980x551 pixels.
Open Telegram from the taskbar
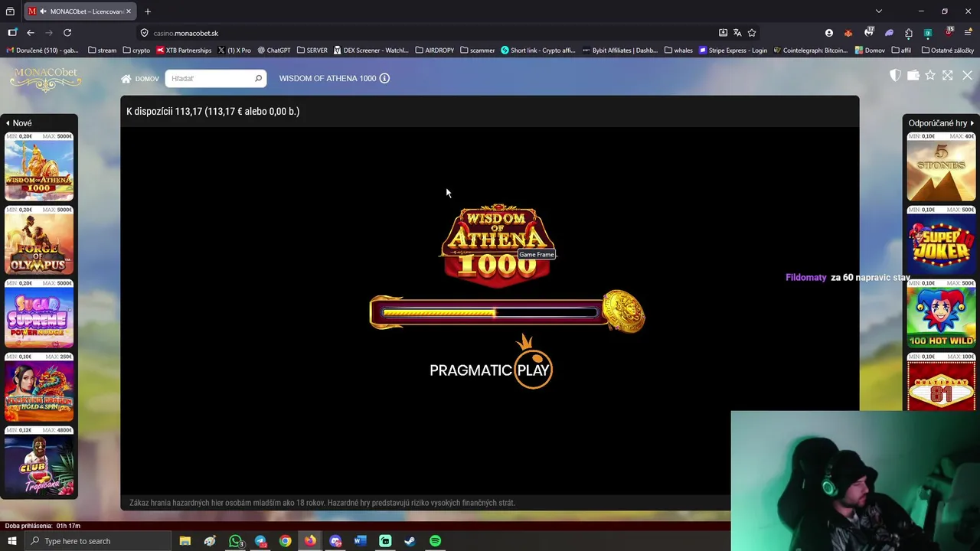point(260,541)
